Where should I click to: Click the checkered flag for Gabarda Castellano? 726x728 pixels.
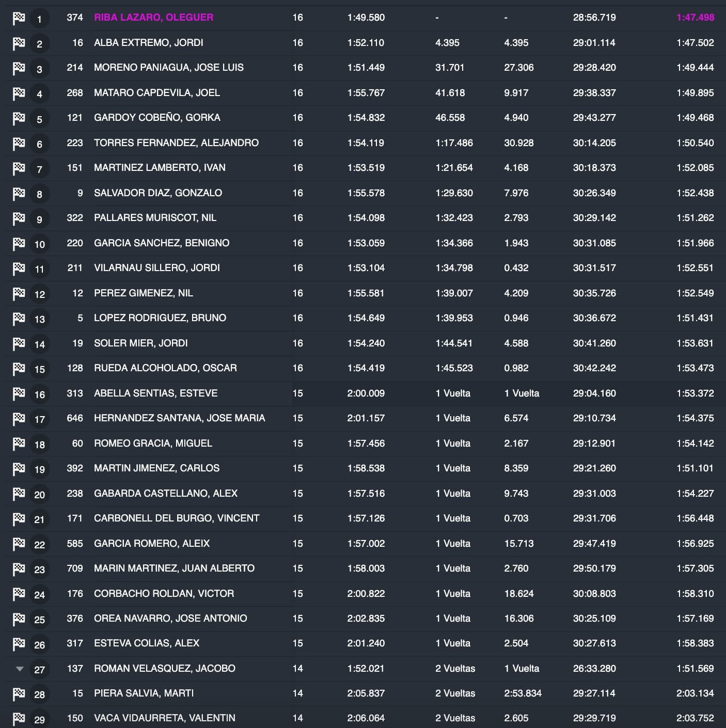pos(19,494)
